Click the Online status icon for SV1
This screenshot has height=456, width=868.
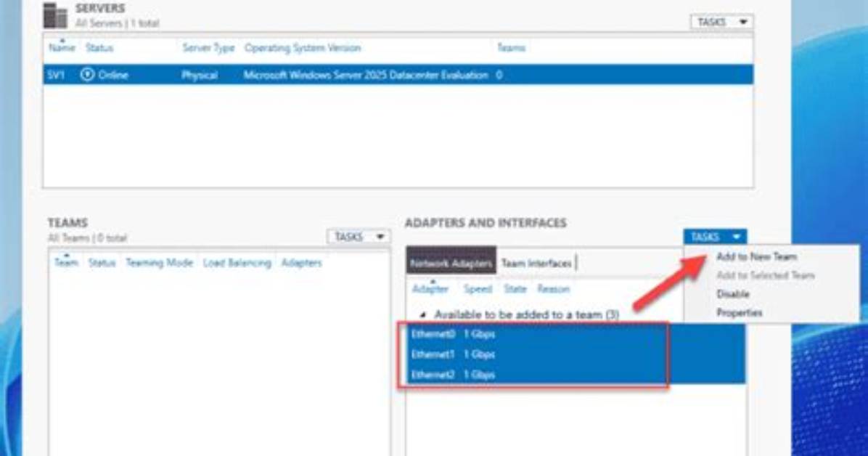pos(87,74)
